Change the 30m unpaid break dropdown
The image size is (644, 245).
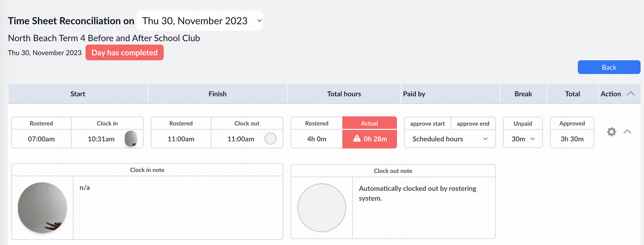tap(523, 139)
